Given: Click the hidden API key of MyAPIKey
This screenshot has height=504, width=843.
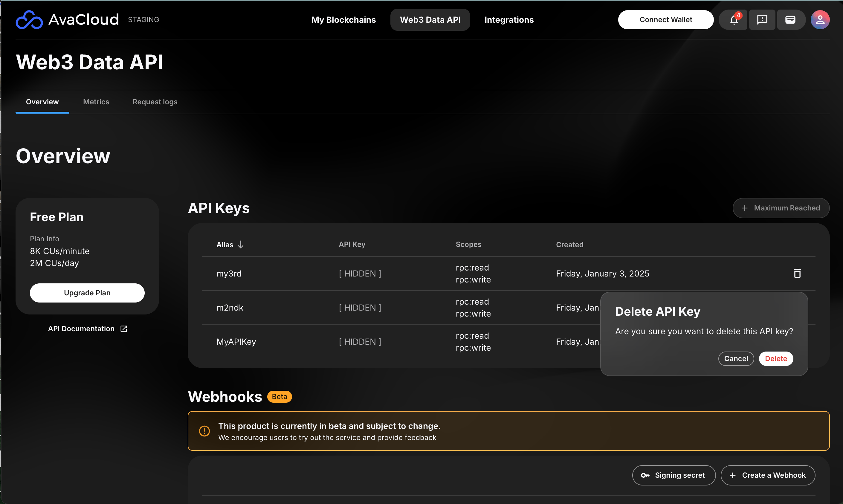Looking at the screenshot, I should click(360, 342).
